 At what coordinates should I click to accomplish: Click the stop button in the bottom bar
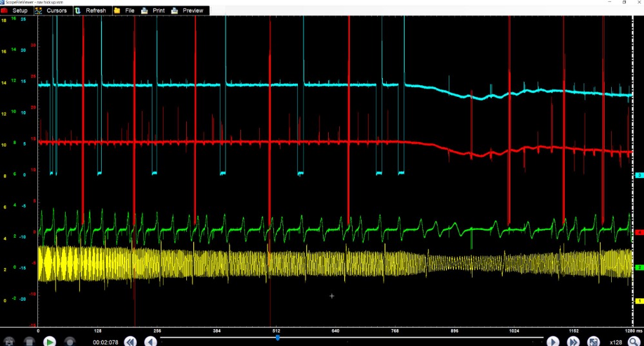tap(29, 341)
